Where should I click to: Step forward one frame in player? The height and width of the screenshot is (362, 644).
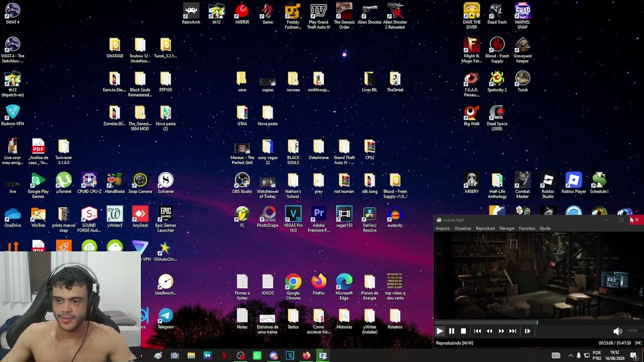pos(527,331)
